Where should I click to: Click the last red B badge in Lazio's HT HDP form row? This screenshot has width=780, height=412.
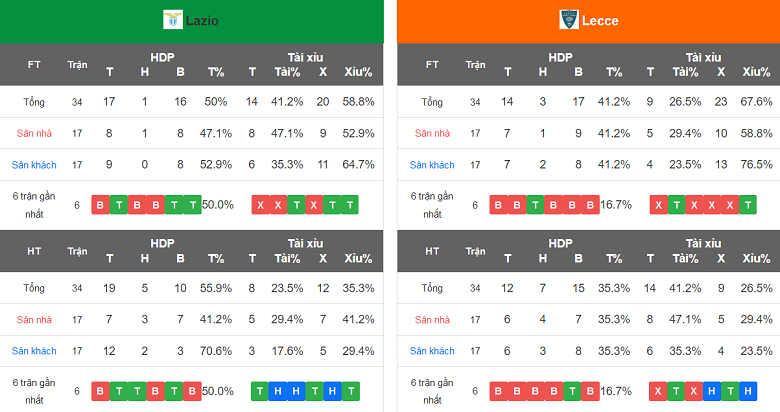tap(193, 392)
